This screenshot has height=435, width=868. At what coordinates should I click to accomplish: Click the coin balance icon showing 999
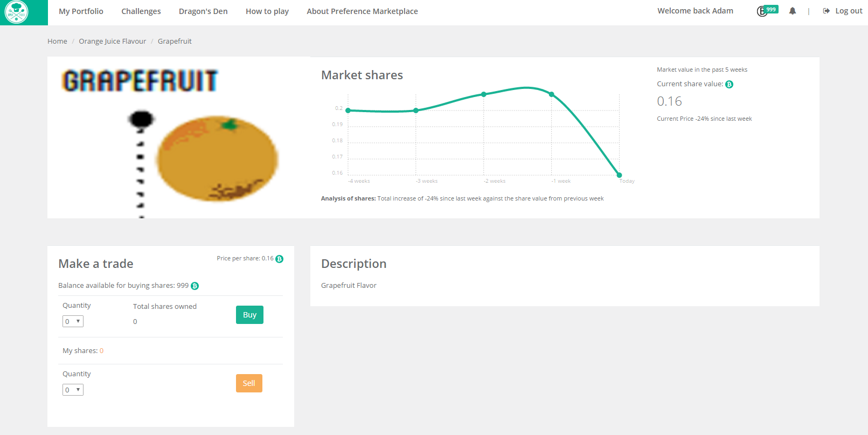tap(762, 11)
